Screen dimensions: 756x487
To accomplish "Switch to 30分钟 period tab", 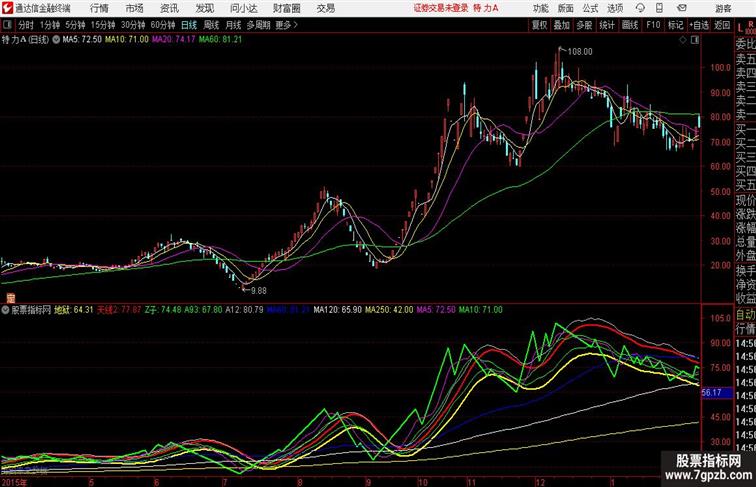I will tap(133, 25).
